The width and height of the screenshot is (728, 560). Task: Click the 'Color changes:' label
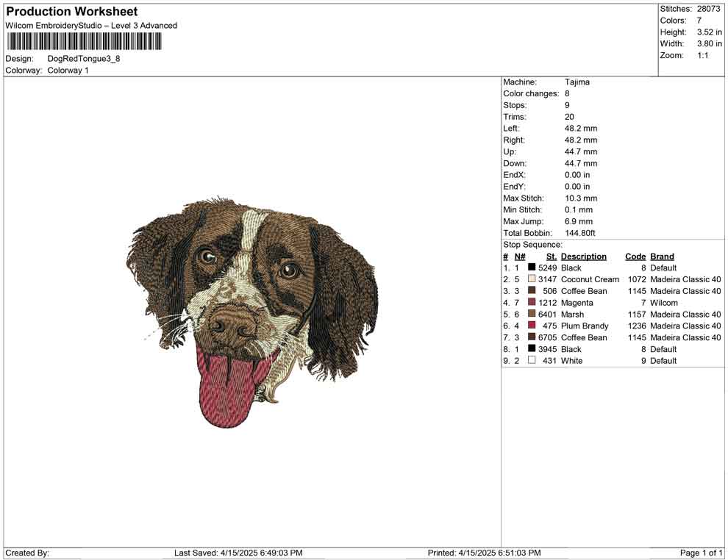click(x=531, y=93)
